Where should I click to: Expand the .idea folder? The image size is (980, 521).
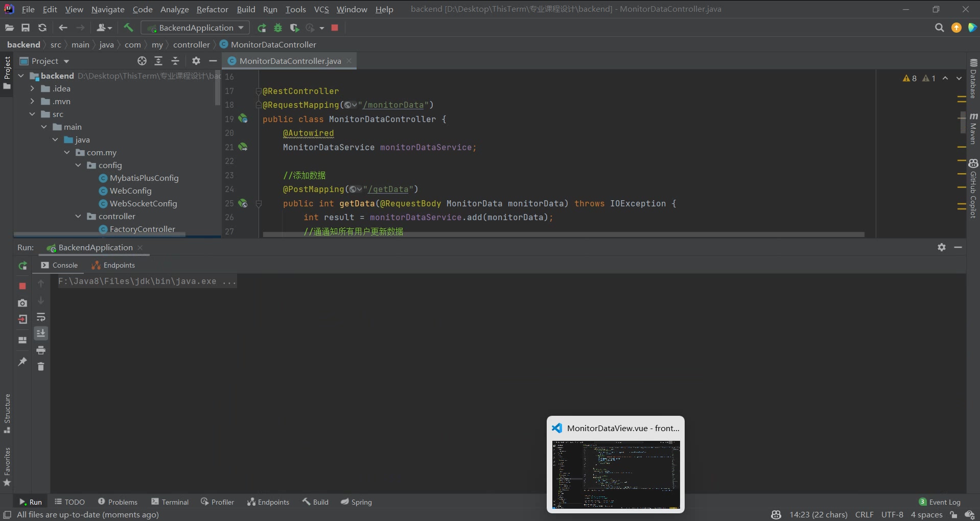tap(32, 89)
